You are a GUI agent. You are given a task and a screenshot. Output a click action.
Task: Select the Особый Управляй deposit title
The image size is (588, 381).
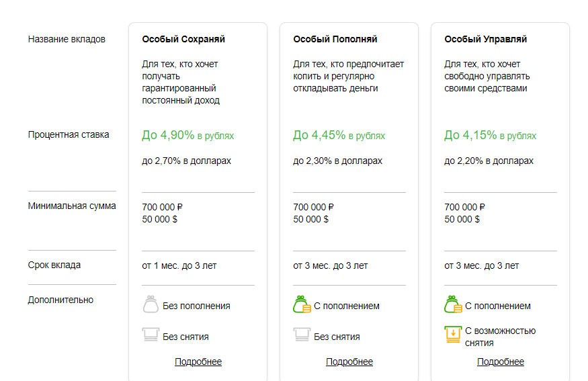[486, 39]
